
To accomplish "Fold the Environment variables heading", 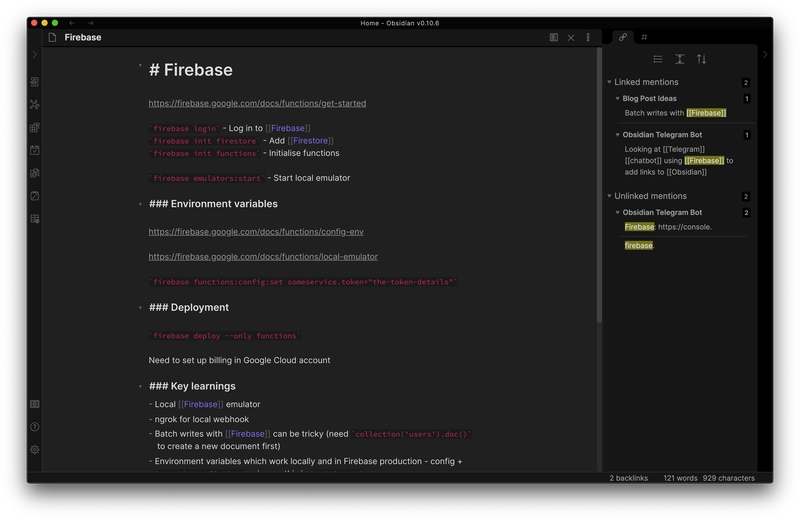I will pyautogui.click(x=140, y=204).
